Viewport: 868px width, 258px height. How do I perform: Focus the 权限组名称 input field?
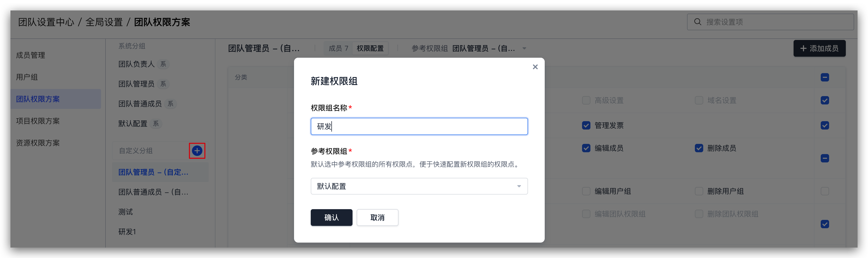pos(419,126)
